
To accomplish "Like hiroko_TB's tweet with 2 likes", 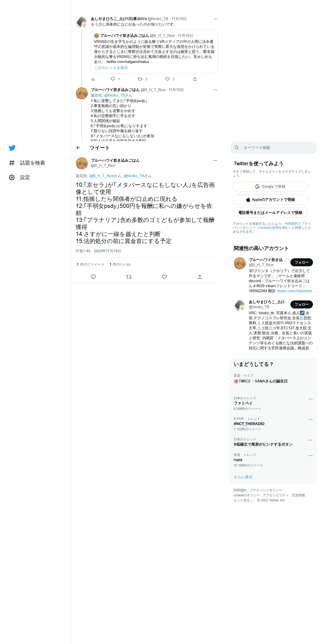I will point(167,79).
